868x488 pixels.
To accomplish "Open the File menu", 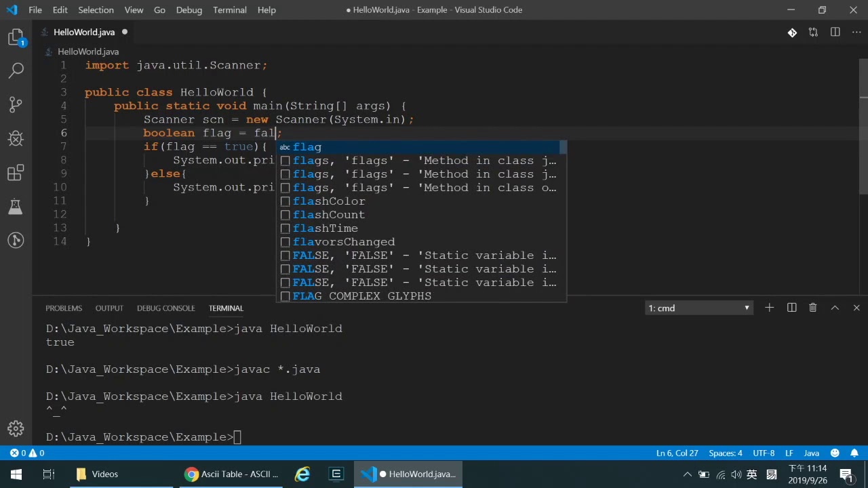I will [x=35, y=10].
